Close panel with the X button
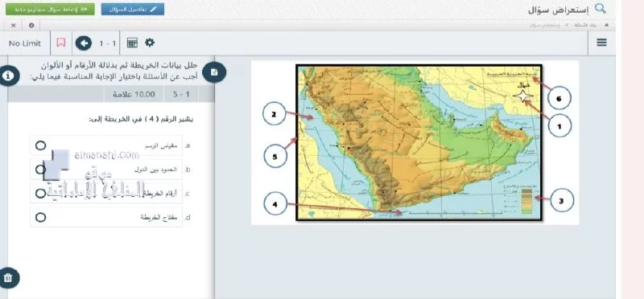The height and width of the screenshot is (299, 644). pyautogui.click(x=13, y=26)
